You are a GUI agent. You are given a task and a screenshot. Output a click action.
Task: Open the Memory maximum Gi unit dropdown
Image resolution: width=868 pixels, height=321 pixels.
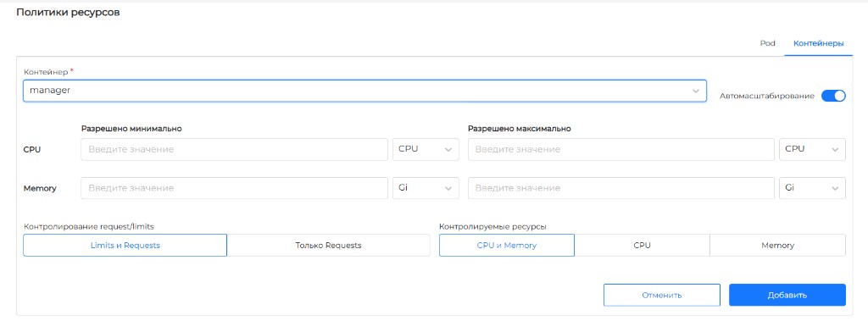(812, 188)
